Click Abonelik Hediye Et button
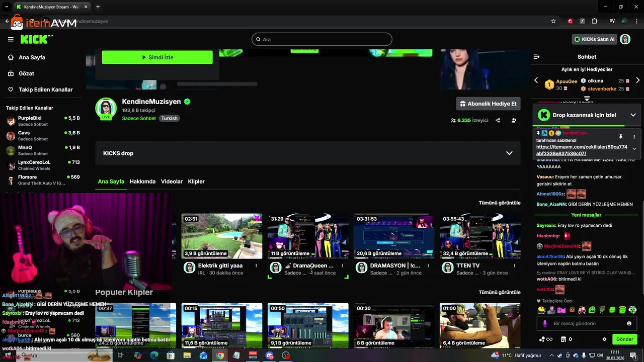 [x=488, y=104]
